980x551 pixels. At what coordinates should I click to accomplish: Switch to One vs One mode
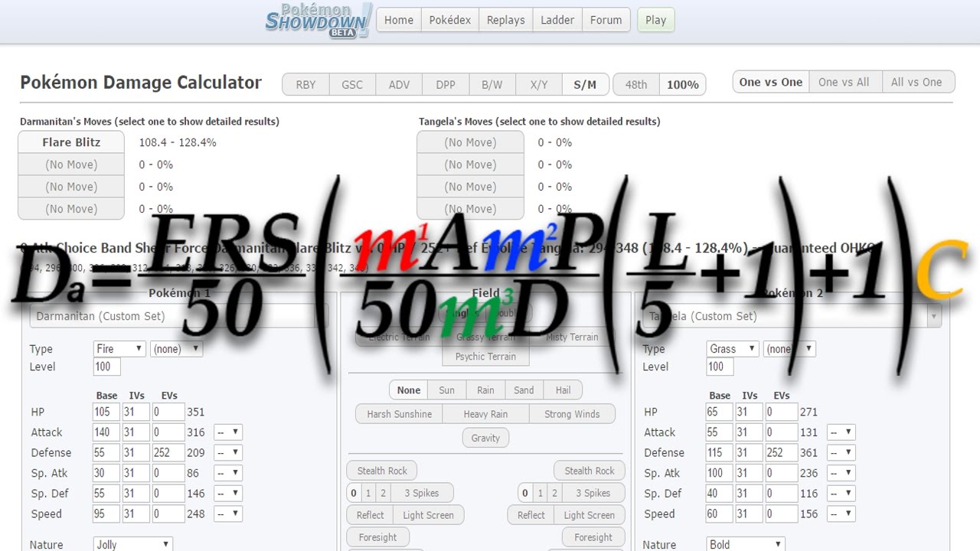(771, 82)
